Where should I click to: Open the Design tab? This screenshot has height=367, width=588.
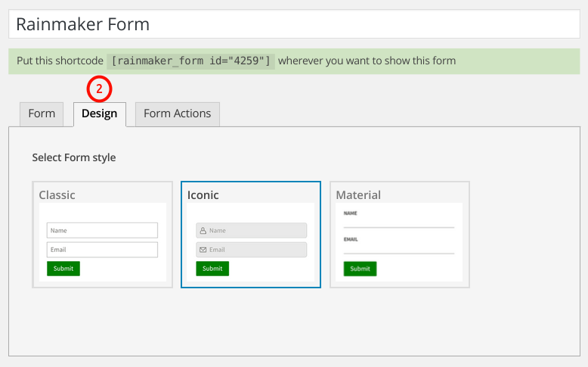(x=99, y=114)
